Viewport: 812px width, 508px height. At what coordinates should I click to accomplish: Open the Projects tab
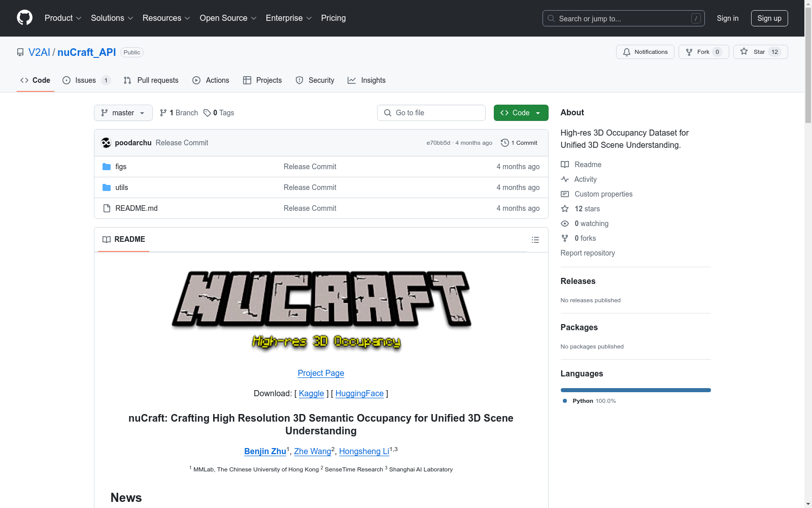point(262,80)
